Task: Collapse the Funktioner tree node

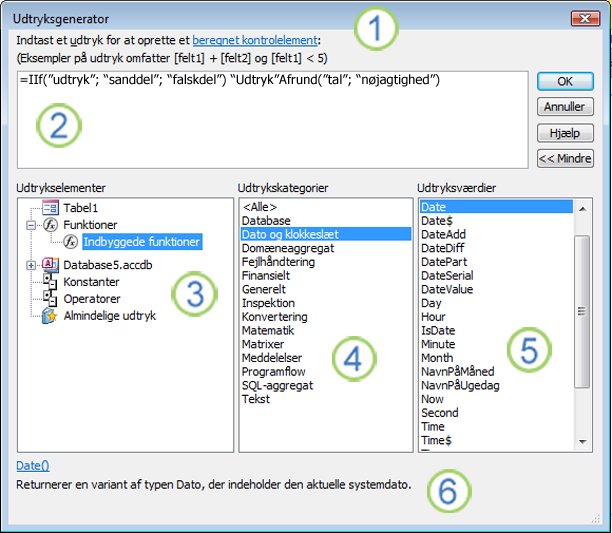Action: pos(31,225)
